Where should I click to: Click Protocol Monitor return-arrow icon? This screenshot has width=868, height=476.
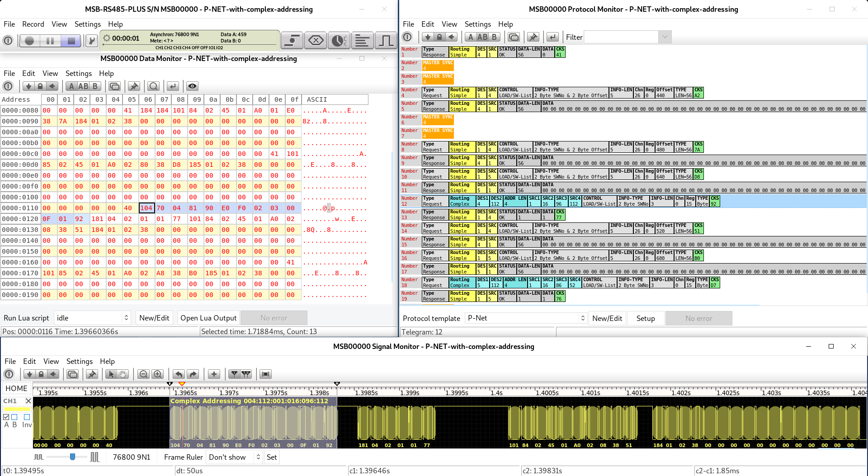click(x=552, y=37)
